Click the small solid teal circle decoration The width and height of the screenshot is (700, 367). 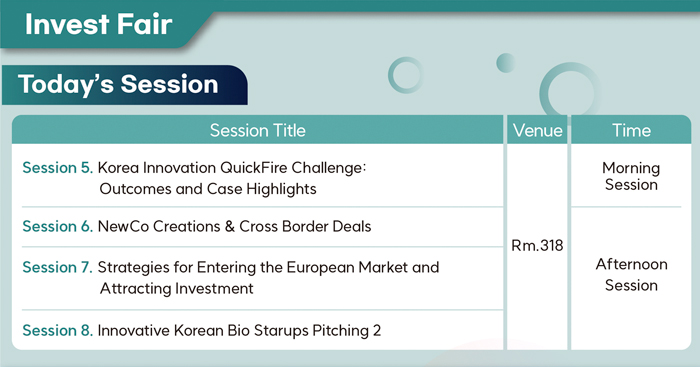506,63
